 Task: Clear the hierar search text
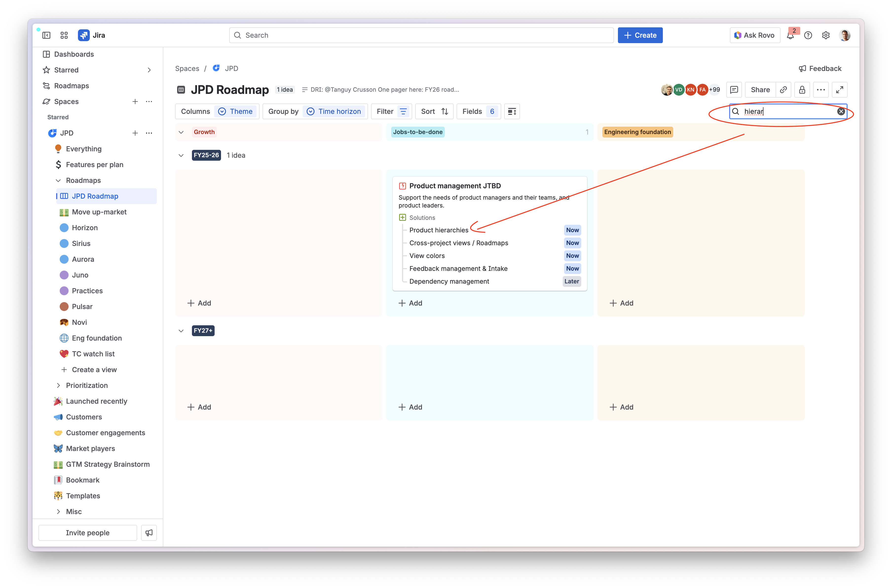(841, 111)
